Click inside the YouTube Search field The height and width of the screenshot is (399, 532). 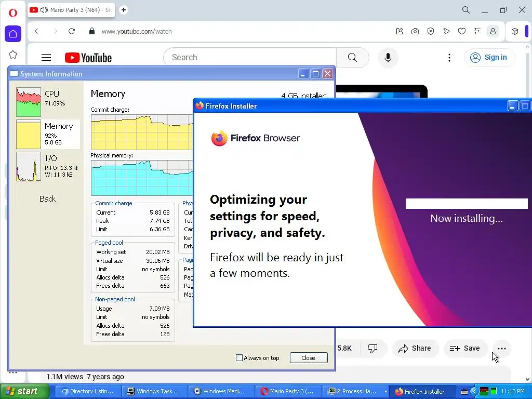click(x=250, y=57)
